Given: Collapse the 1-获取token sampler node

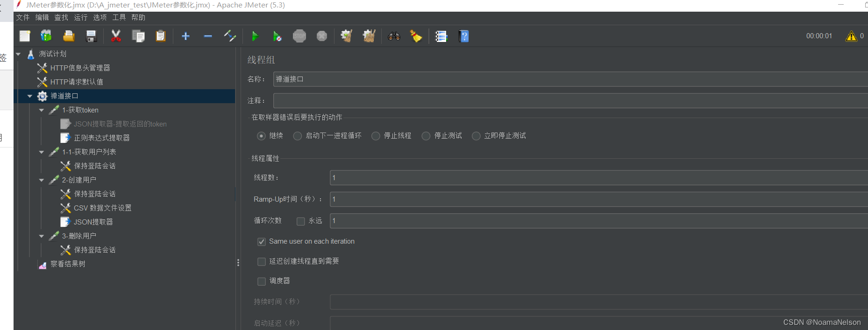Looking at the screenshot, I should pyautogui.click(x=42, y=110).
